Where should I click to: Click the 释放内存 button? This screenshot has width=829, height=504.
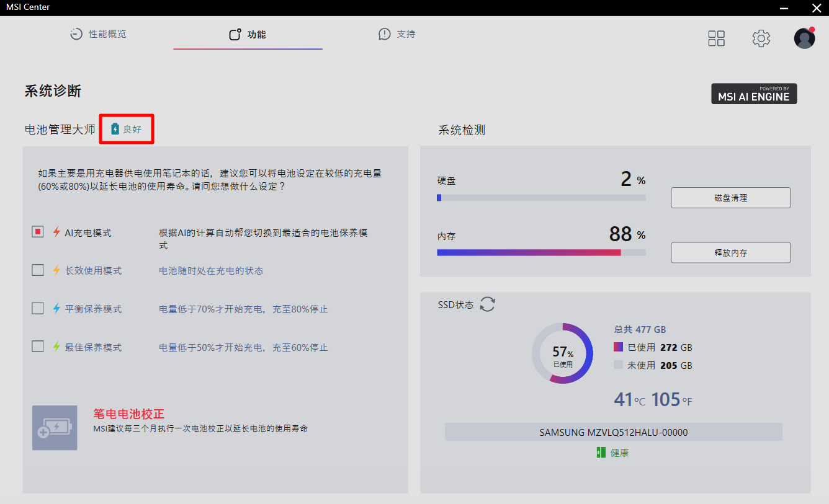point(730,252)
